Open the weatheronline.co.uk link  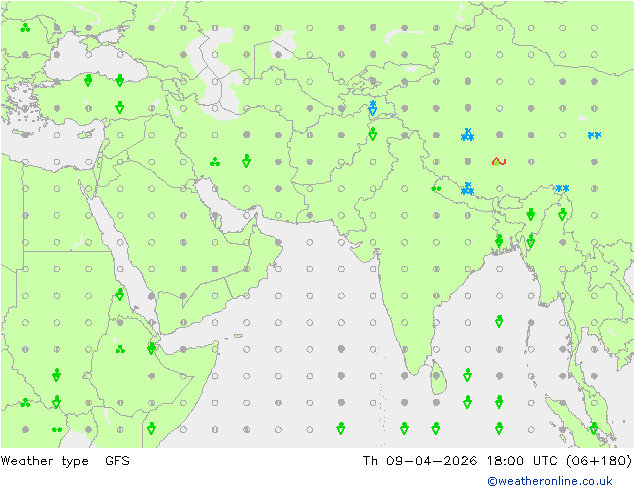pos(550,481)
